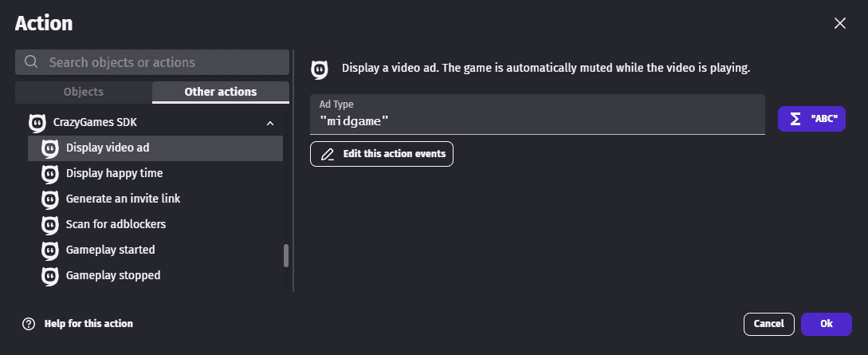Collapse the CrazyGames SDK group
This screenshot has height=355, width=868.
[x=270, y=124]
